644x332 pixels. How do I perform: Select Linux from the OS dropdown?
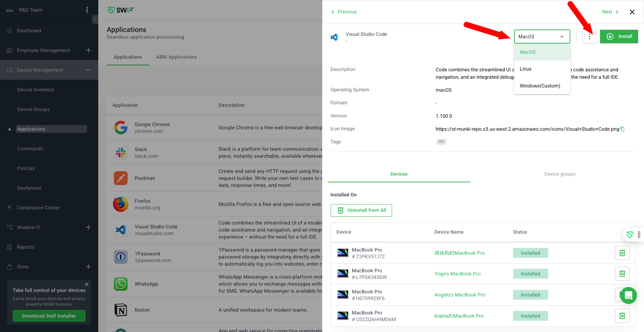pos(525,69)
